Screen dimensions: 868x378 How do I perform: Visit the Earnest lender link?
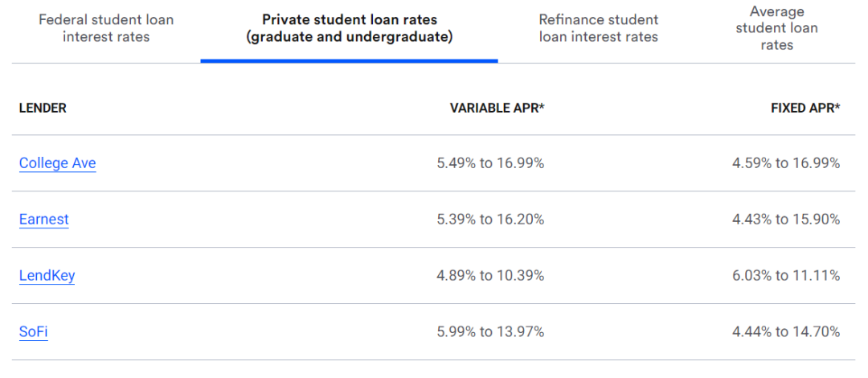click(x=43, y=220)
